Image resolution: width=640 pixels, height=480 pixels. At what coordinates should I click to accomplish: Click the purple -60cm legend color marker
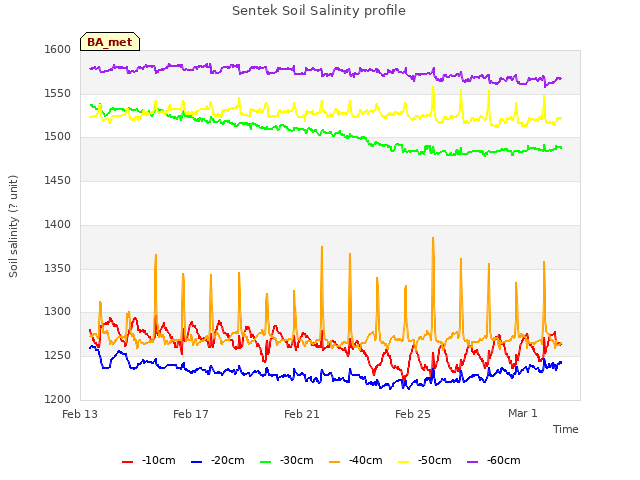(x=472, y=462)
